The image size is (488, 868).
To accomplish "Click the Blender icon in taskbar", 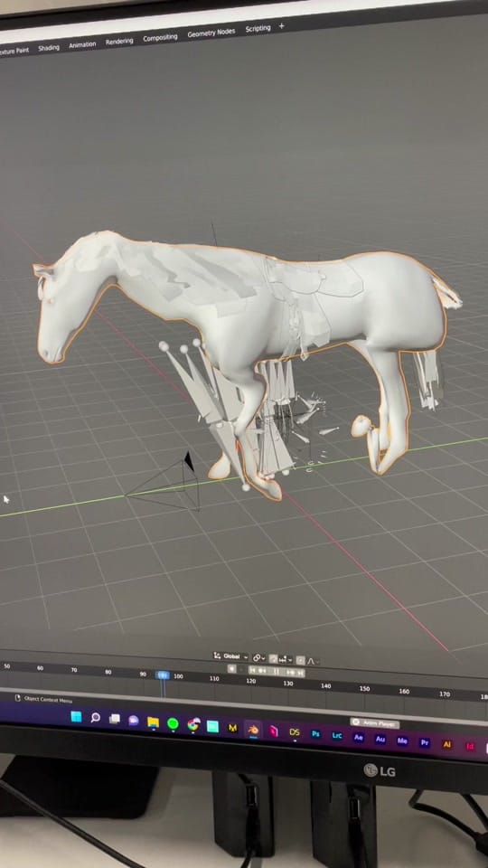I will pos(253,729).
